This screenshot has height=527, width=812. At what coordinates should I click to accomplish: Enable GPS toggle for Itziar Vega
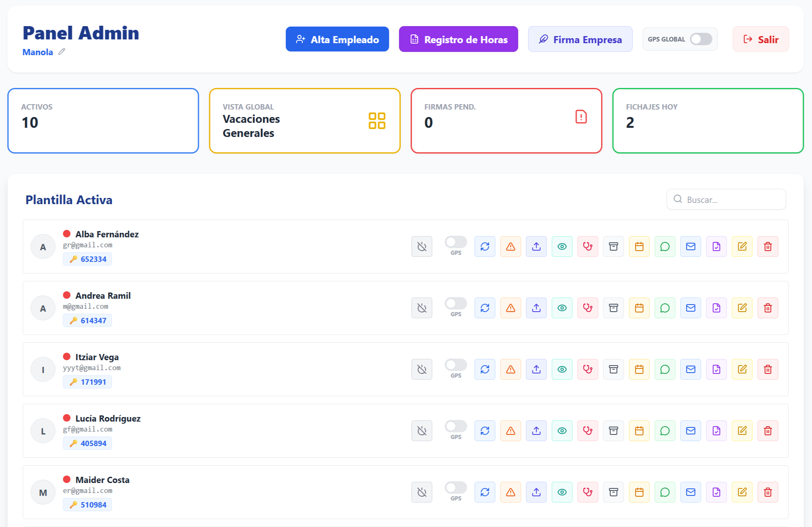[x=456, y=365]
